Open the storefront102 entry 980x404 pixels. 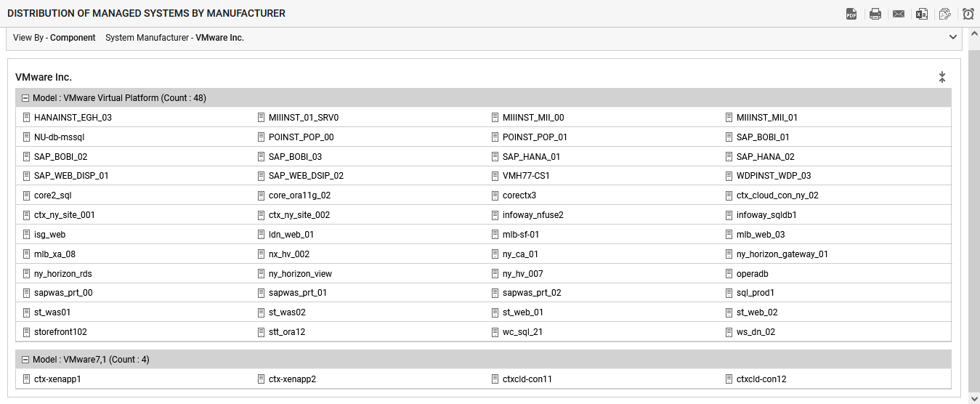60,332
